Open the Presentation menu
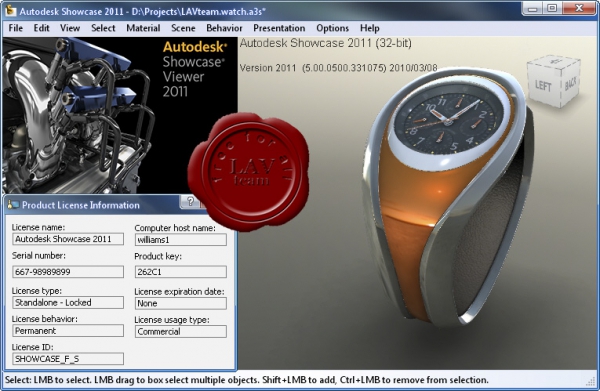Viewport: 600px width, 391px height. tap(279, 28)
